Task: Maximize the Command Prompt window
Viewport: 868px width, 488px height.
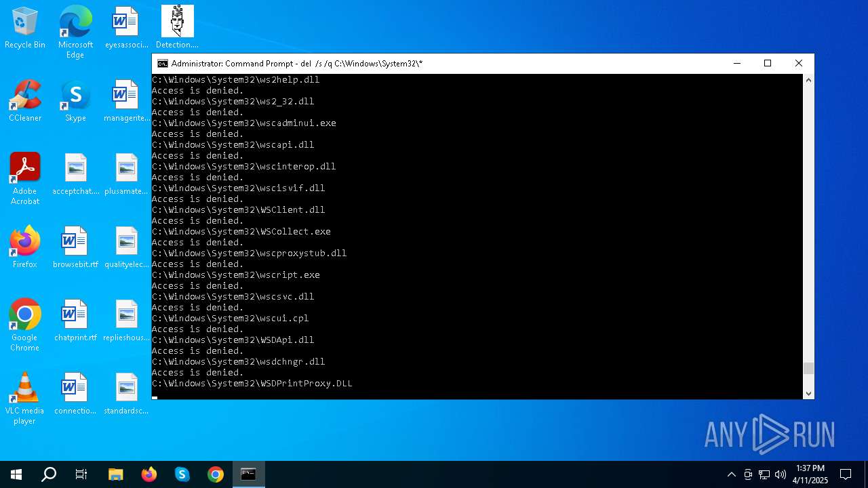Action: [x=768, y=64]
